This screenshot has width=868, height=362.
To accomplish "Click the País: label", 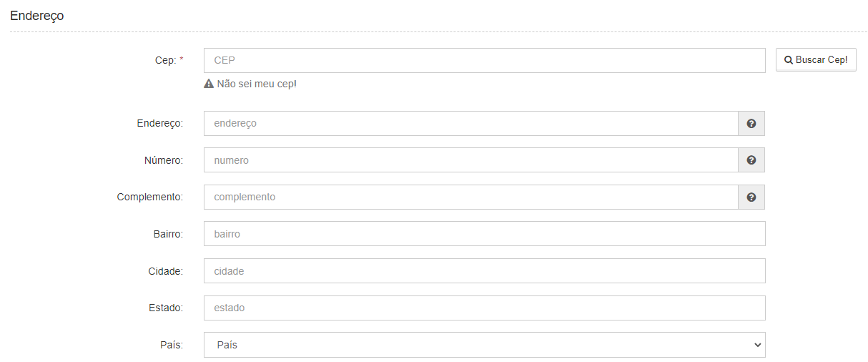I will tap(172, 345).
